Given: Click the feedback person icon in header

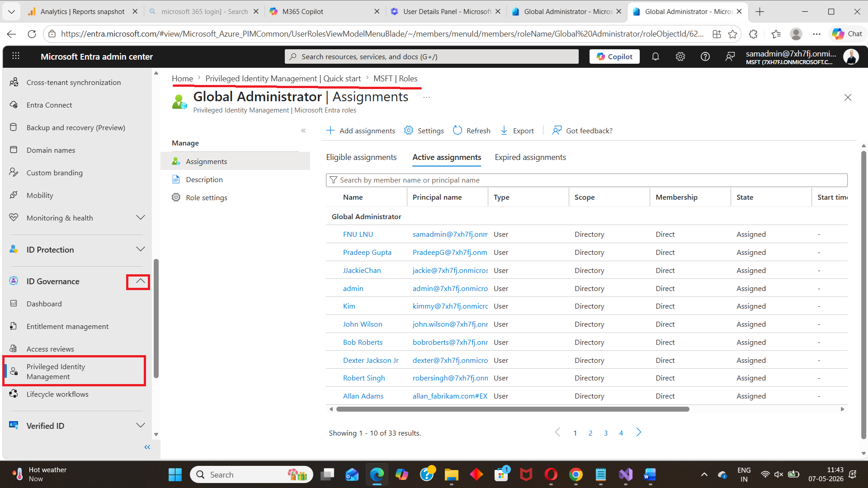Looking at the screenshot, I should pyautogui.click(x=730, y=56).
